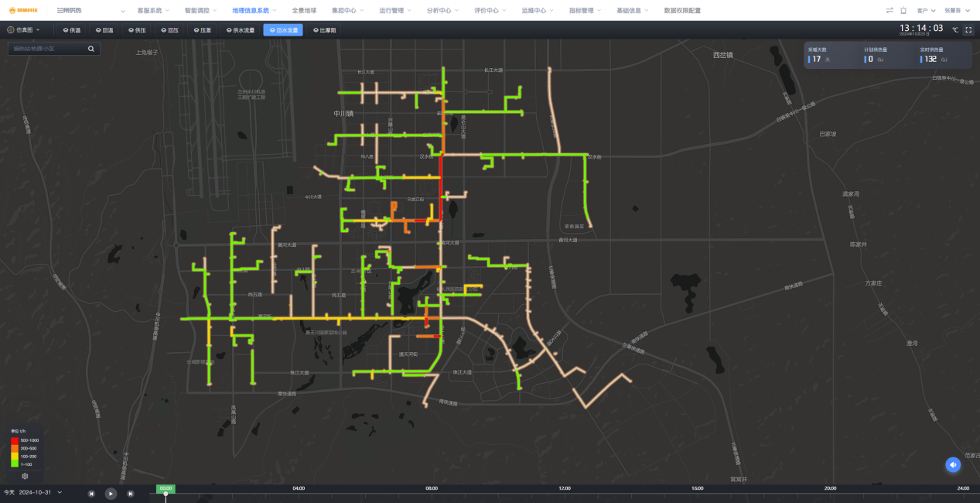Click the 13:14:03 clock display
Screen dimensions: 980x503
[x=921, y=28]
